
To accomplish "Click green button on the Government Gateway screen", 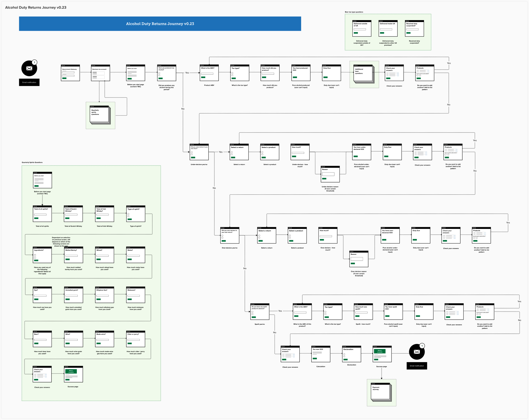I will (x=64, y=78).
